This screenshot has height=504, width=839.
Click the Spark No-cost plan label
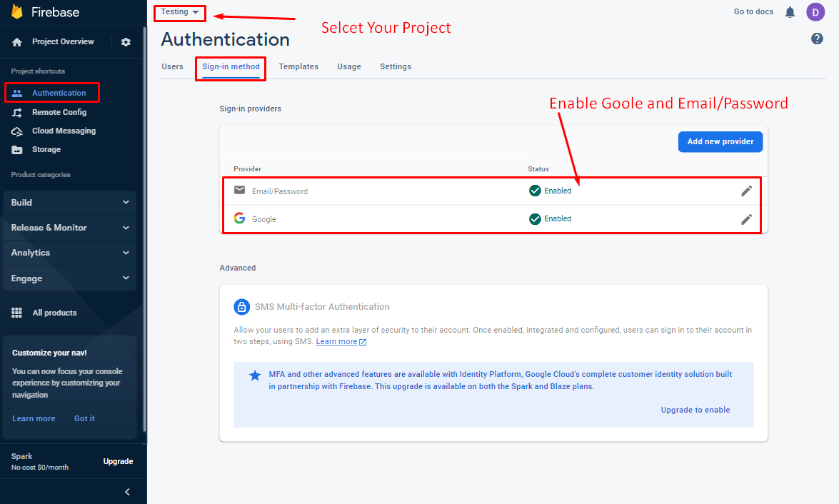tap(40, 461)
